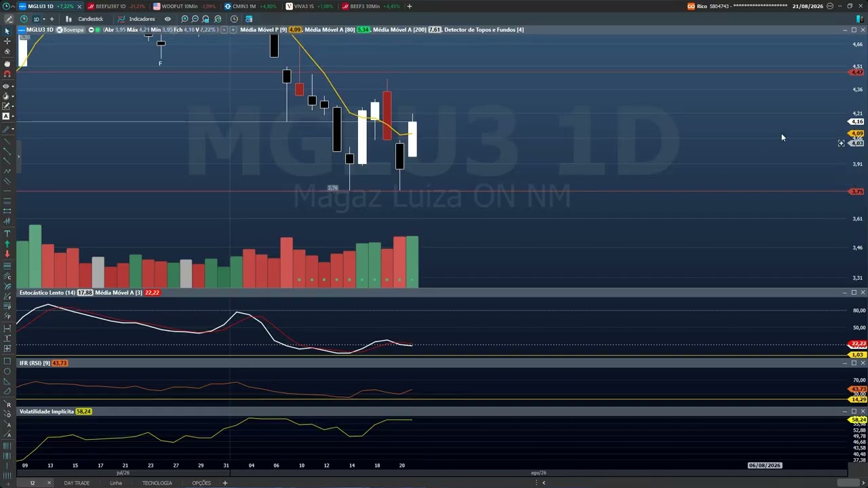Switch to the BEEF3 30Min tab

tap(370, 6)
